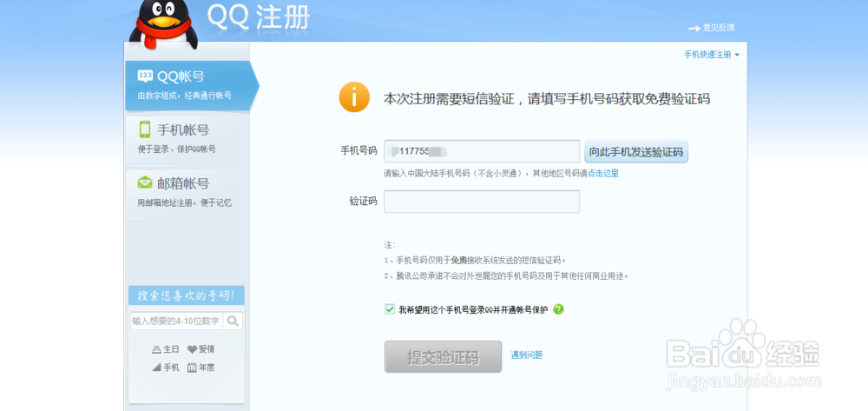Focus the 手机号码 input field
Viewport: 868px width, 411px height.
[482, 151]
